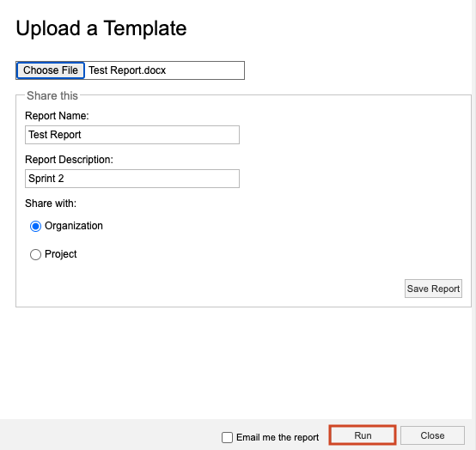Click the Test Report.docx file name
476x450 pixels.
tap(127, 70)
